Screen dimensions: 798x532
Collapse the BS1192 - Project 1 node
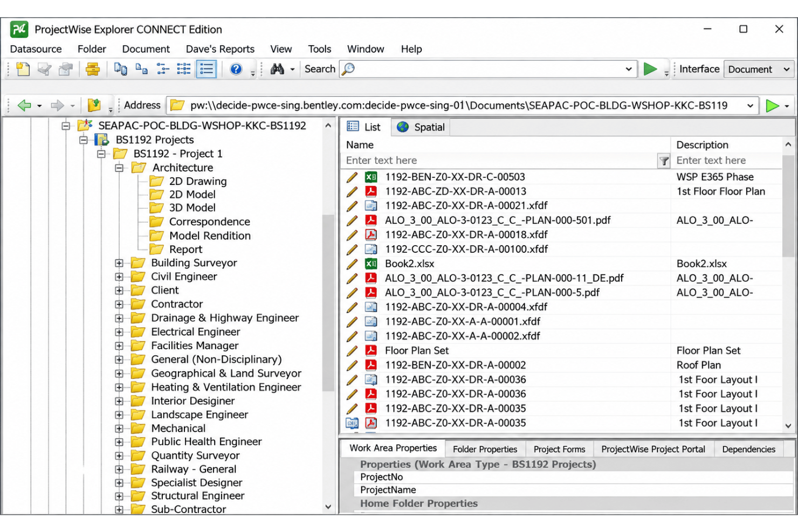[101, 154]
